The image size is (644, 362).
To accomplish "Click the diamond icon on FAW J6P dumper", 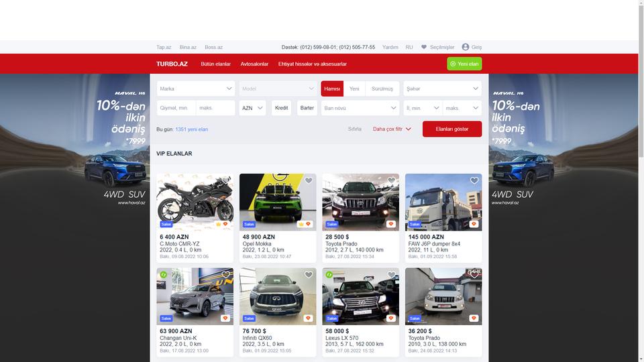I will point(474,224).
